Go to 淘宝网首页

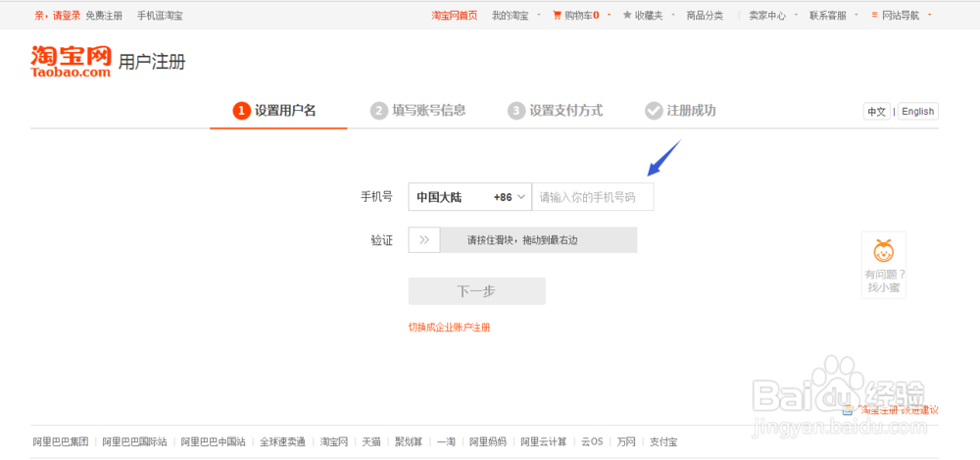(x=455, y=16)
